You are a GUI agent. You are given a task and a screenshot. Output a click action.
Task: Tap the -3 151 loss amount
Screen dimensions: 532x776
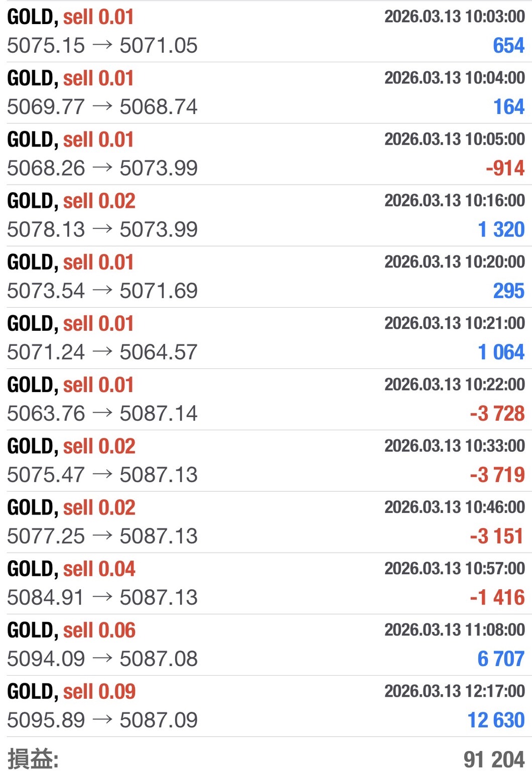click(497, 536)
